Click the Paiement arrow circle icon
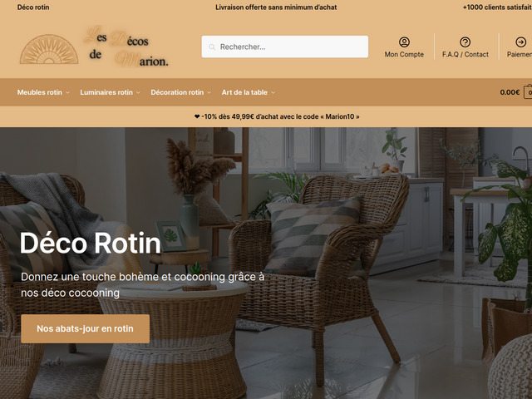 click(520, 42)
